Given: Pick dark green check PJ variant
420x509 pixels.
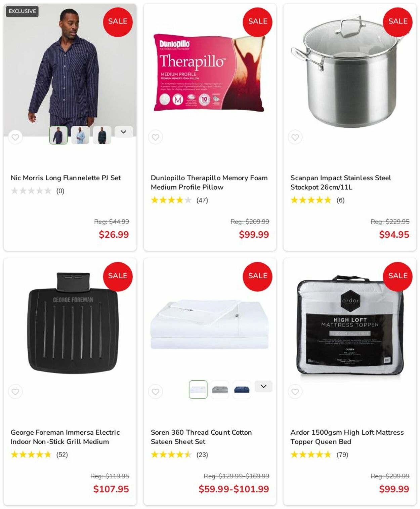Looking at the screenshot, I should click(102, 135).
